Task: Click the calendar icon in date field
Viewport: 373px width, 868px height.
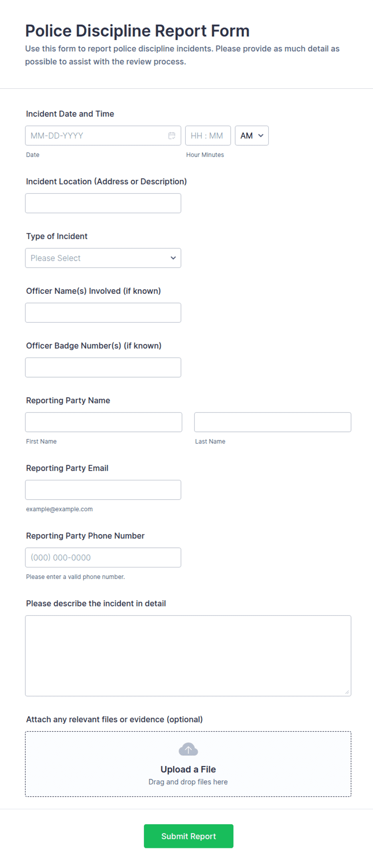Action: [x=172, y=136]
